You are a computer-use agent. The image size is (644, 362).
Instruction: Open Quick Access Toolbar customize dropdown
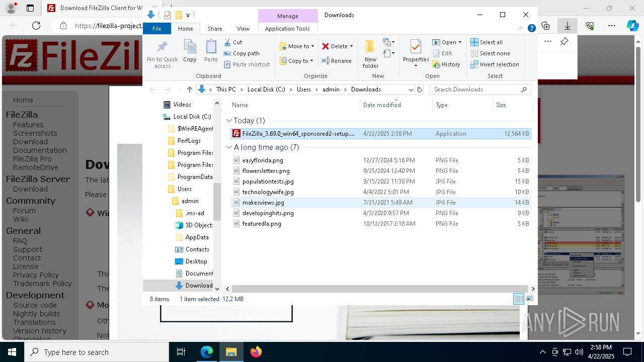pyautogui.click(x=188, y=16)
